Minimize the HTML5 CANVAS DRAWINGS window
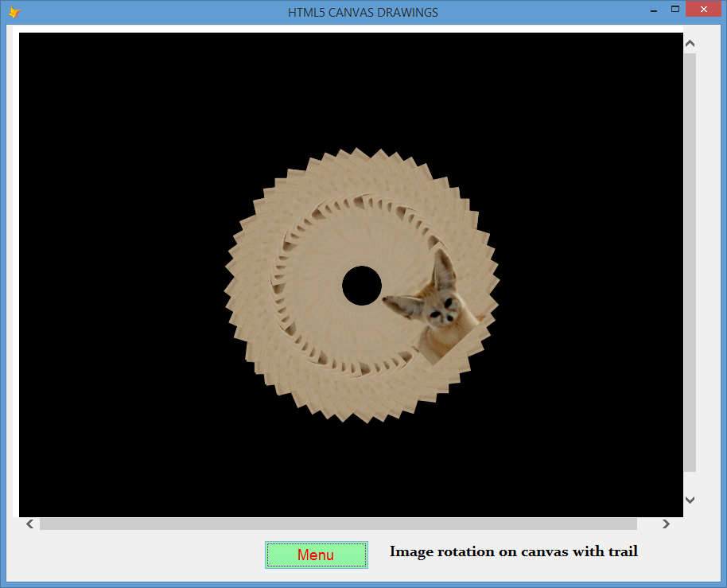Image resolution: width=727 pixels, height=588 pixels. click(x=653, y=10)
